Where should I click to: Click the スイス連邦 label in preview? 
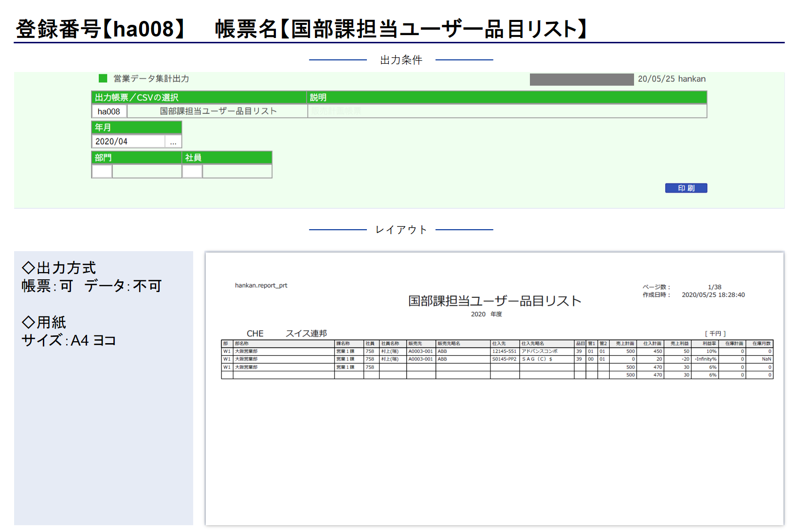306,333
